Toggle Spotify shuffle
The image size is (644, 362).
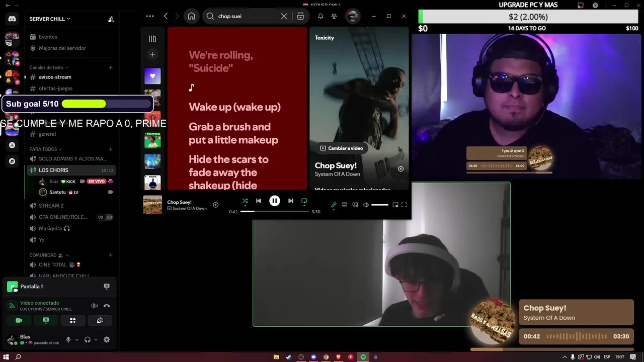pos(245,201)
